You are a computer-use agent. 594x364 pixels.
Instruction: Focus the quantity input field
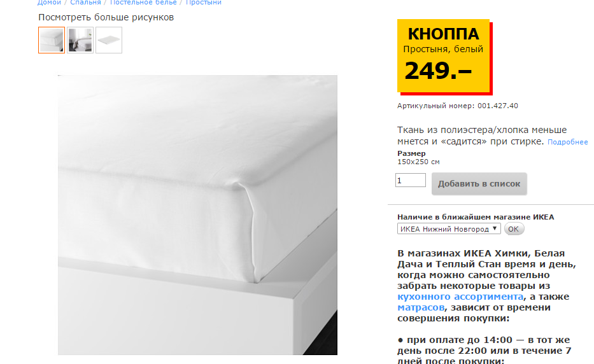tap(411, 180)
